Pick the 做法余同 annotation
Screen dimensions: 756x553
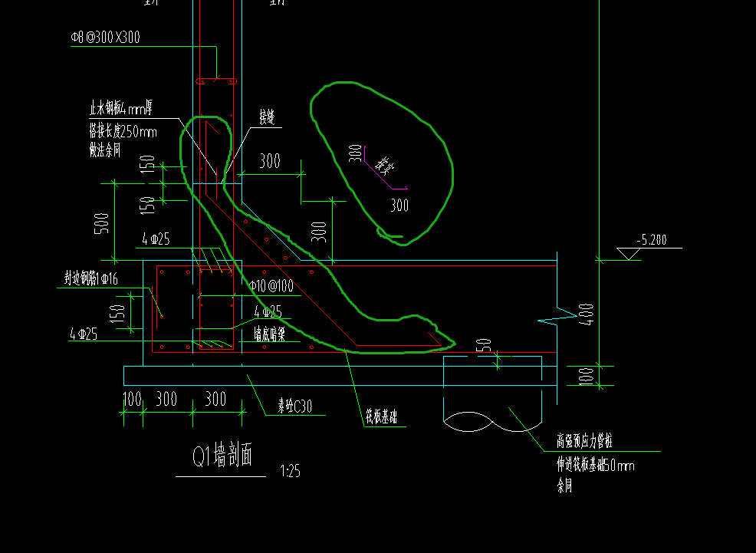pyautogui.click(x=104, y=150)
